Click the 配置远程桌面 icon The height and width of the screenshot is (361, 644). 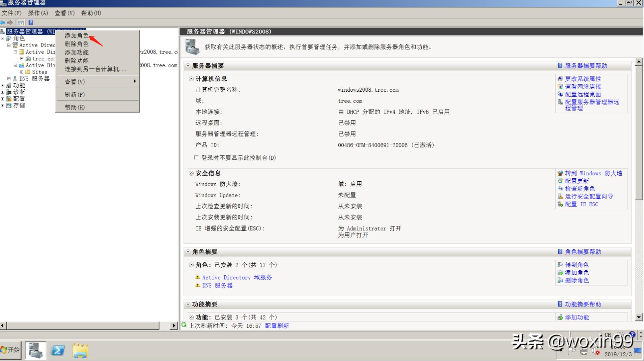(x=560, y=94)
